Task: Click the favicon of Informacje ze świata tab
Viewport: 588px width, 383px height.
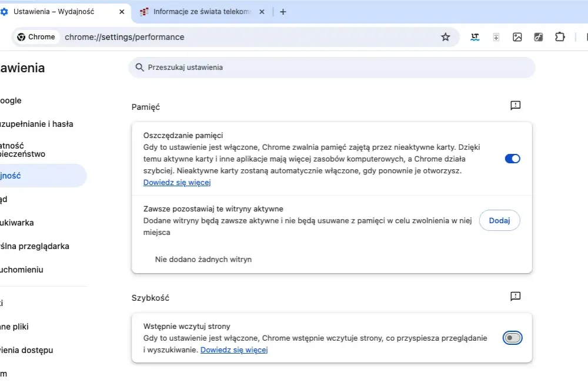Action: [x=144, y=12]
